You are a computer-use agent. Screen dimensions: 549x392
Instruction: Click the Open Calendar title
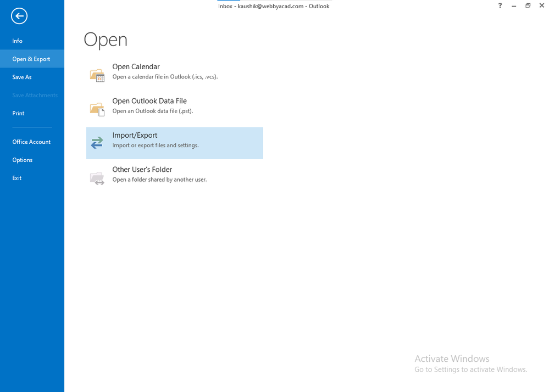coord(136,67)
